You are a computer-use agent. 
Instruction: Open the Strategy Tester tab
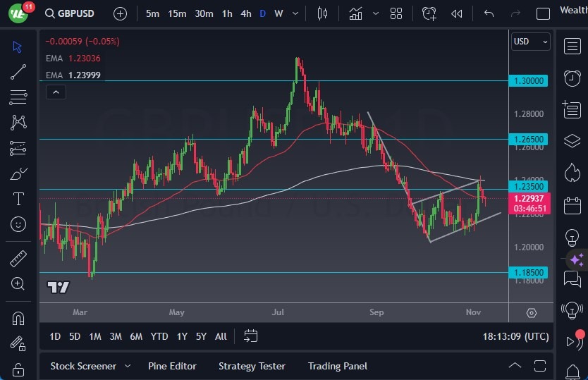point(252,366)
